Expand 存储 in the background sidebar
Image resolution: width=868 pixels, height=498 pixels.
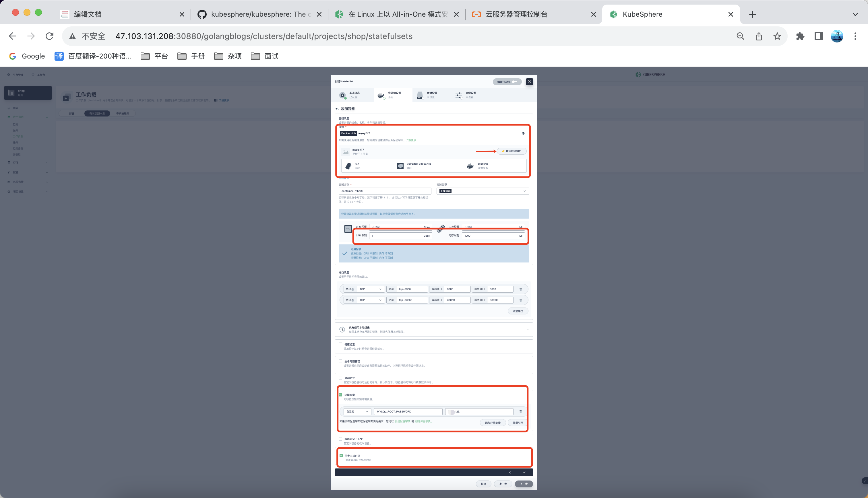pyautogui.click(x=47, y=163)
